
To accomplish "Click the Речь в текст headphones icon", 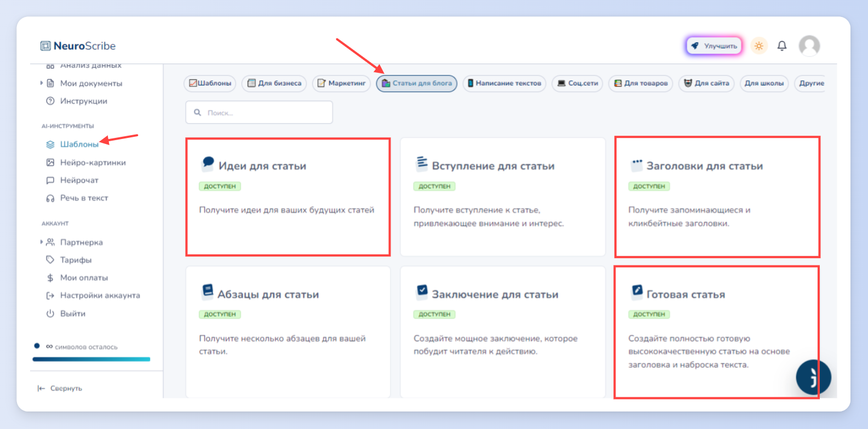I will [x=50, y=198].
